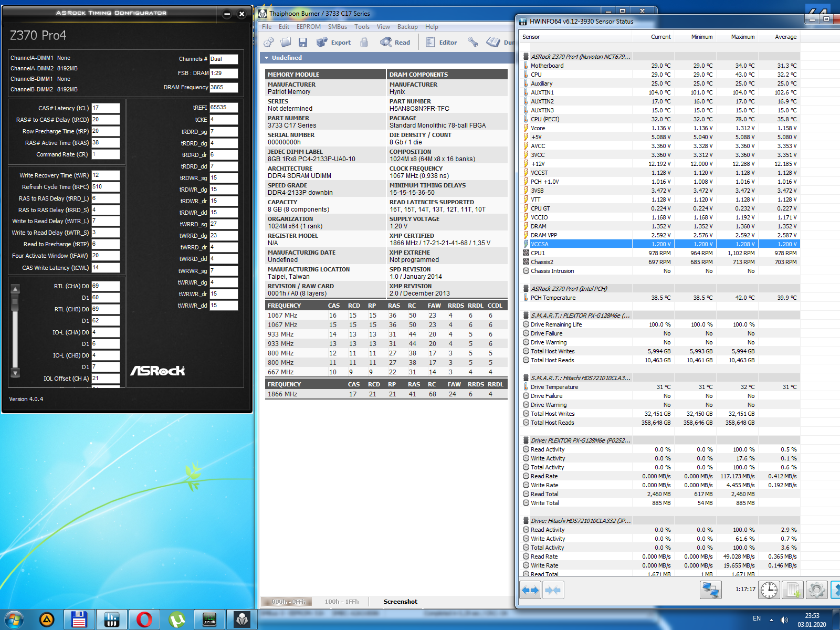Open the Help menu in Thaiphoon Burner

click(x=432, y=27)
